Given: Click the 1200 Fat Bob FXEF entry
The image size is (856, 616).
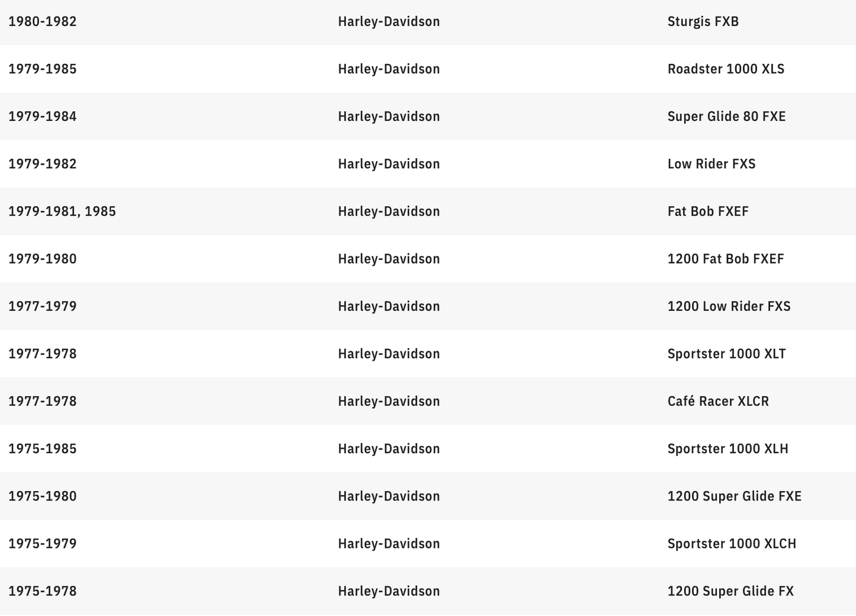Looking at the screenshot, I should [726, 259].
